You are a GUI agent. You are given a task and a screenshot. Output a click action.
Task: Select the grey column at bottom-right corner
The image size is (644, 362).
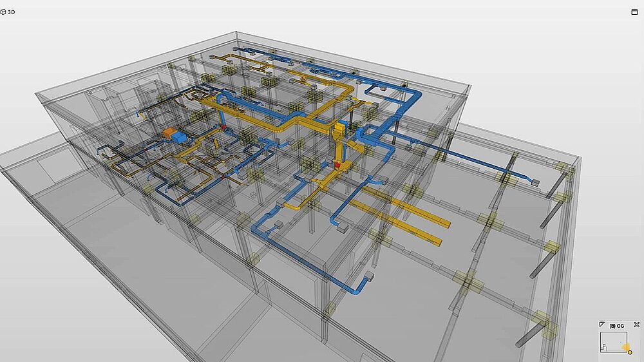pos(528,337)
